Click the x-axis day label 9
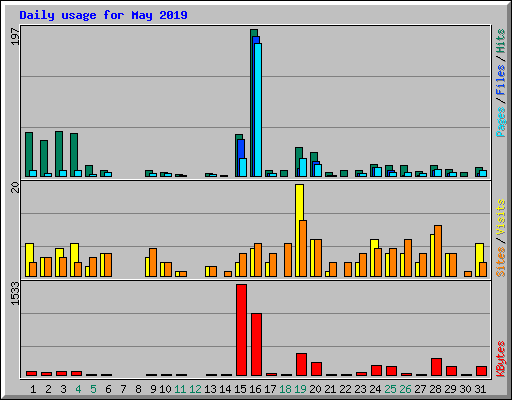Image resolution: width=512 pixels, height=400 pixels. point(153,389)
